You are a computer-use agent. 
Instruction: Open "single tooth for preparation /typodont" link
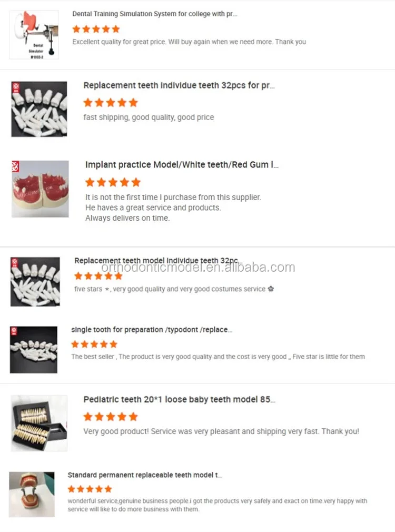(152, 330)
